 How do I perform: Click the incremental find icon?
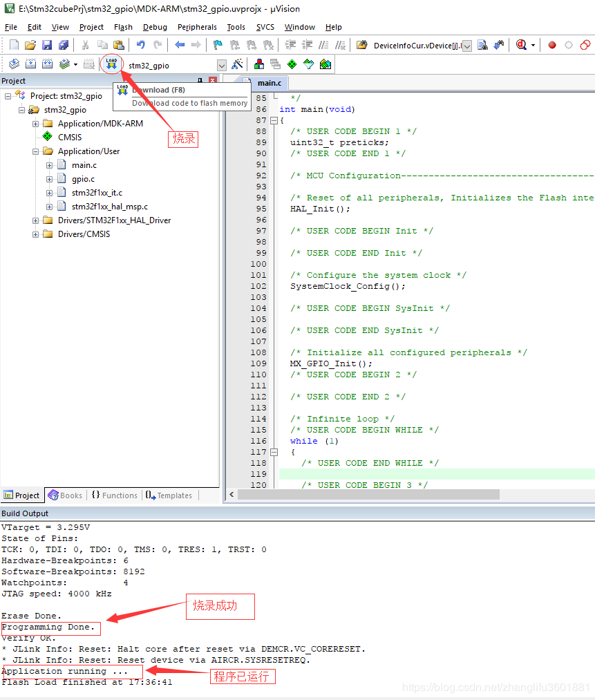(x=499, y=45)
